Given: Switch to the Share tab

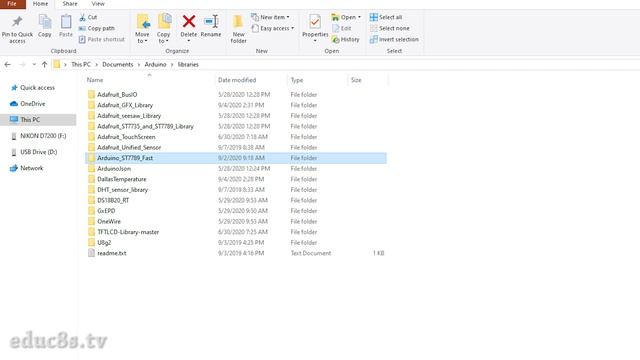Looking at the screenshot, I should click(70, 4).
